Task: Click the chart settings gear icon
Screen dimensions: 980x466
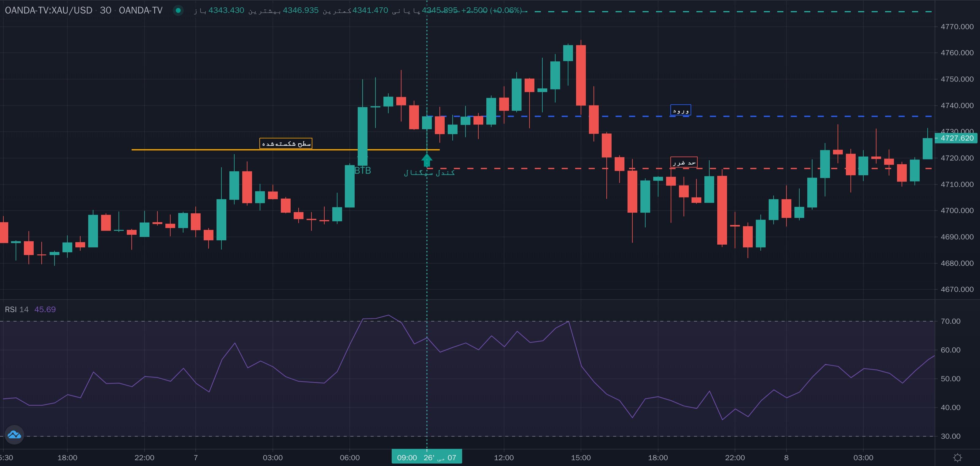Action: click(x=958, y=458)
